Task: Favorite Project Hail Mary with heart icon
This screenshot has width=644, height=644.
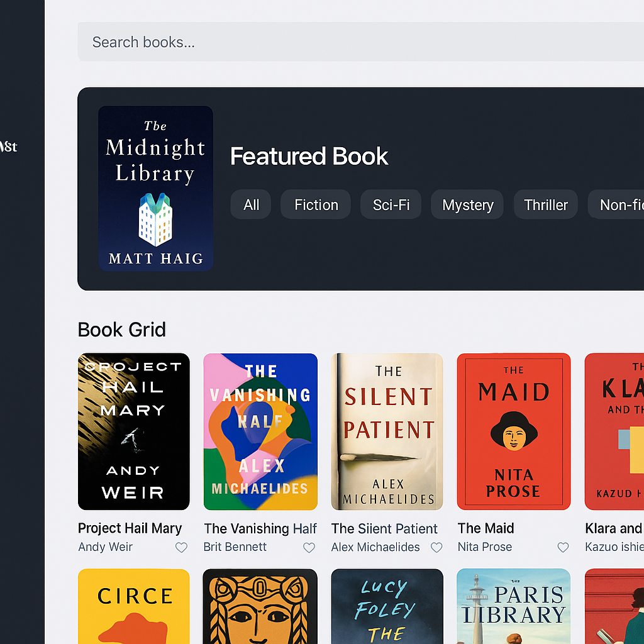Action: (181, 547)
